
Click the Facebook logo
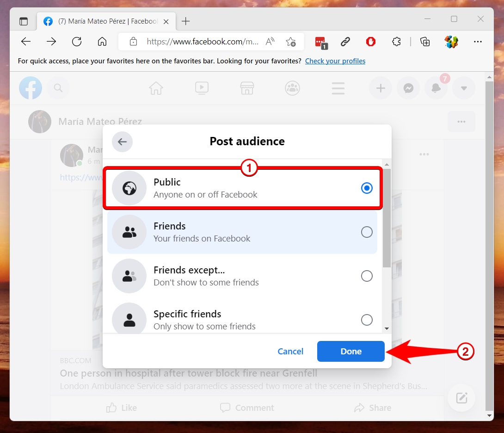[x=31, y=88]
